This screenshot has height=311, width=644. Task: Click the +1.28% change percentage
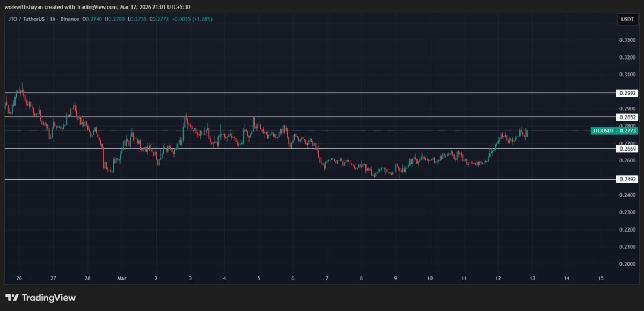(201, 19)
